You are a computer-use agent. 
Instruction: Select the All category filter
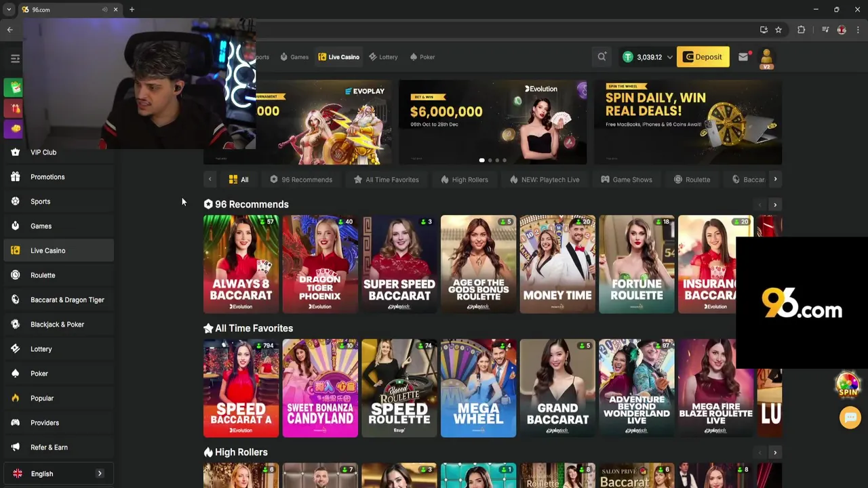(239, 180)
